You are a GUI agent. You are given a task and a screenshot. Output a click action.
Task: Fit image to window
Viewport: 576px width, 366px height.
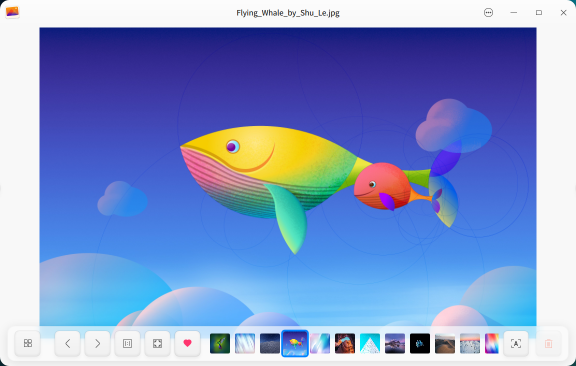[x=157, y=343]
